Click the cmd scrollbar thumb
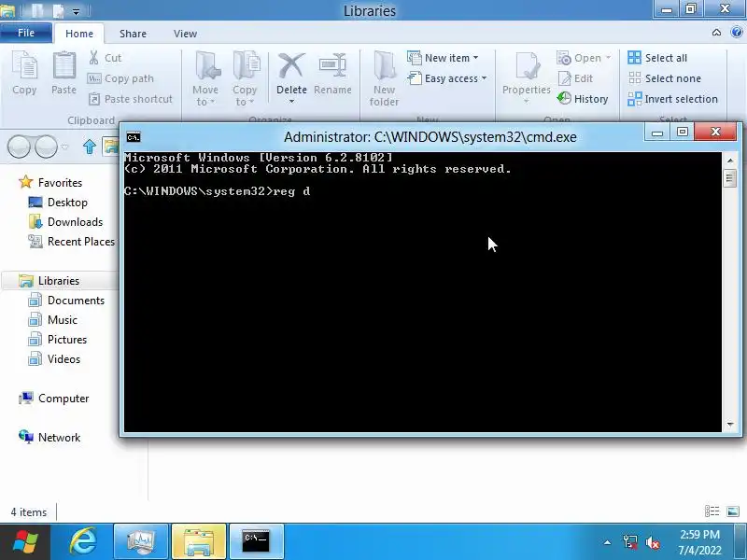Viewport: 747px width, 560px height. (x=730, y=178)
